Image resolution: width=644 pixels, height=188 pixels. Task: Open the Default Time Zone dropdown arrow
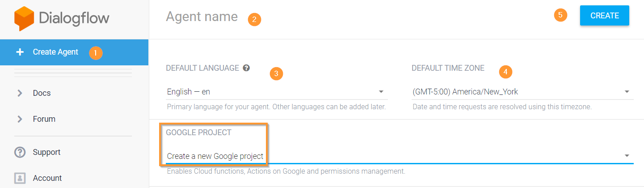[x=627, y=92]
